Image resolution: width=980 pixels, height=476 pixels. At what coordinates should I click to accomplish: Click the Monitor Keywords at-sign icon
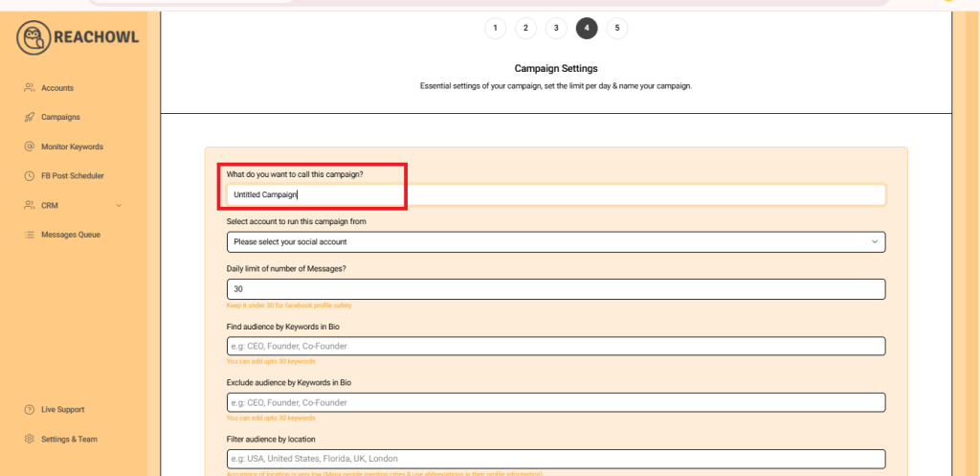[x=30, y=147]
